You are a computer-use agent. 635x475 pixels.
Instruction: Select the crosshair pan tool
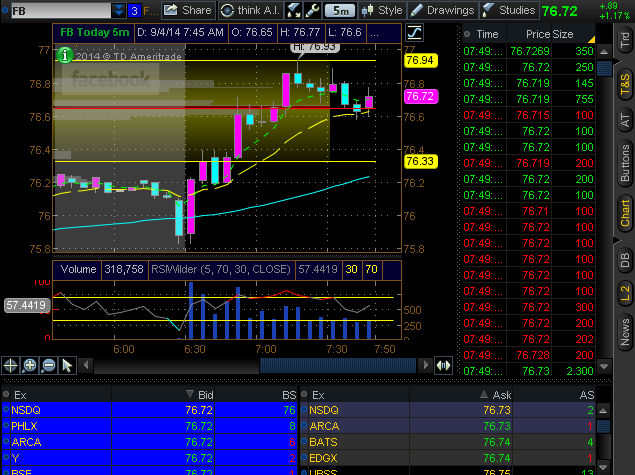[x=11, y=366]
